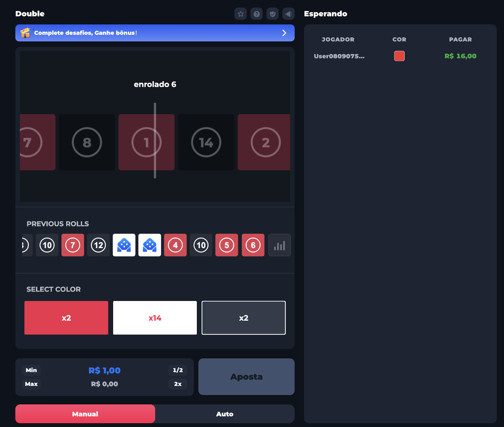Click the roulette tile number 2

click(264, 142)
